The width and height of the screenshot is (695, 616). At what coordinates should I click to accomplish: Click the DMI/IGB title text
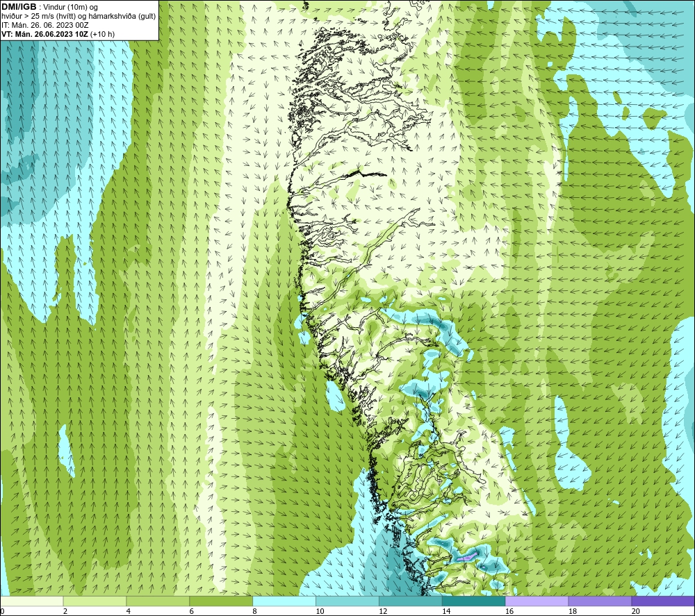[19, 7]
